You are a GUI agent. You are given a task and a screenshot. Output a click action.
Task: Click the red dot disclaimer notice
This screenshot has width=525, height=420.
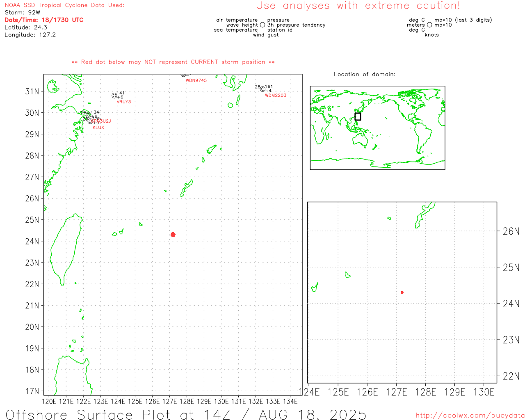click(x=173, y=62)
